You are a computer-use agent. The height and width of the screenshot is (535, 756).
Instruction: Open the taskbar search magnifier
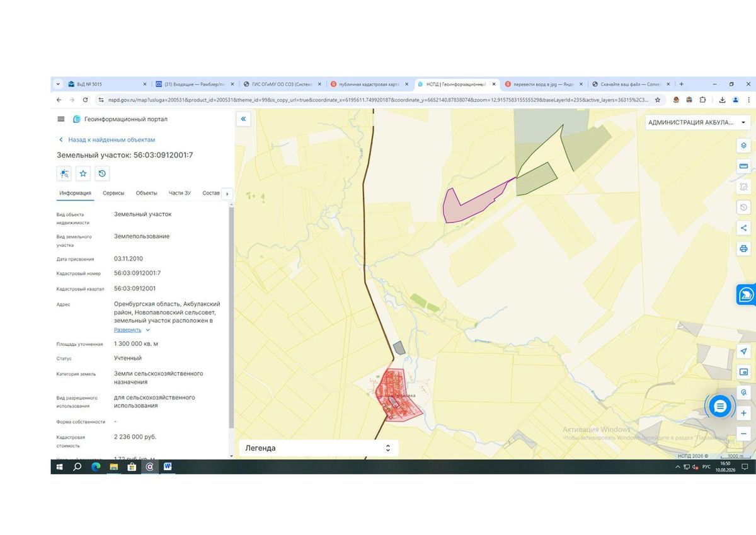(x=77, y=467)
